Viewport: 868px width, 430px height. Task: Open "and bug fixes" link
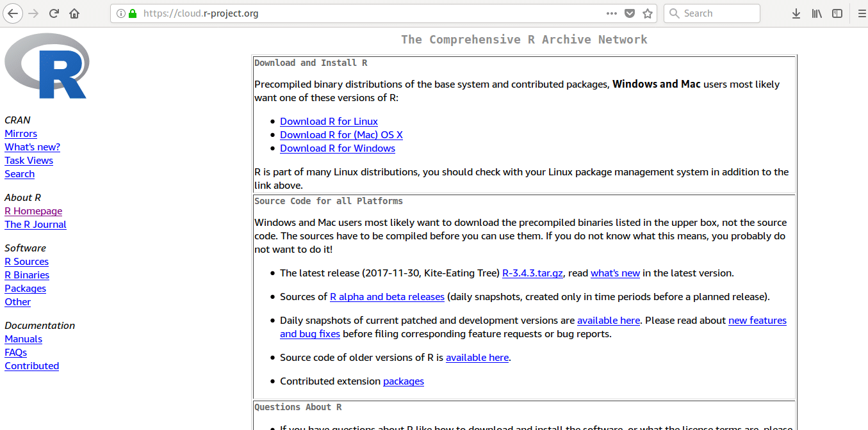pos(310,334)
